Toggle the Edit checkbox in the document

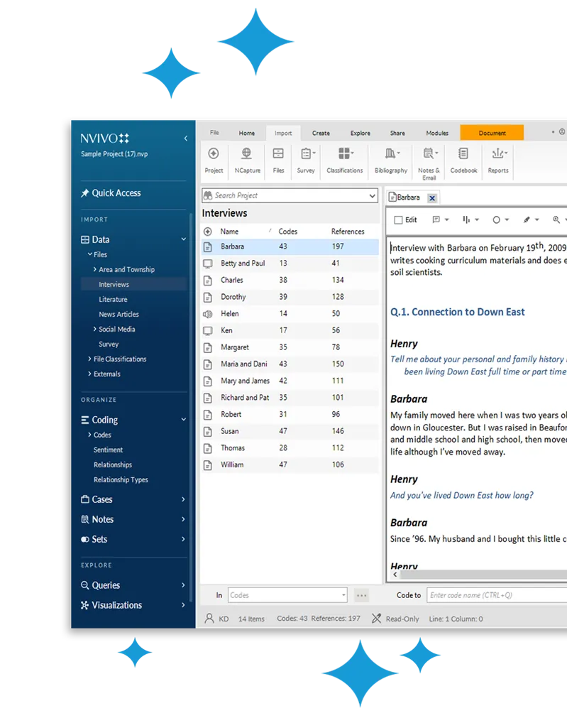[398, 220]
